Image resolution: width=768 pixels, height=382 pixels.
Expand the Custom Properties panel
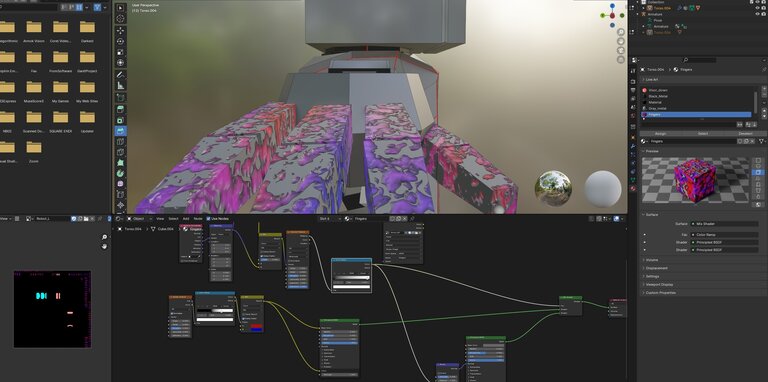[703, 292]
